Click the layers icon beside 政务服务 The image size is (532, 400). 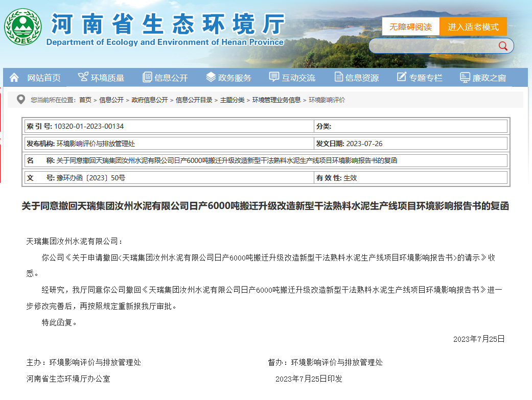coord(211,77)
